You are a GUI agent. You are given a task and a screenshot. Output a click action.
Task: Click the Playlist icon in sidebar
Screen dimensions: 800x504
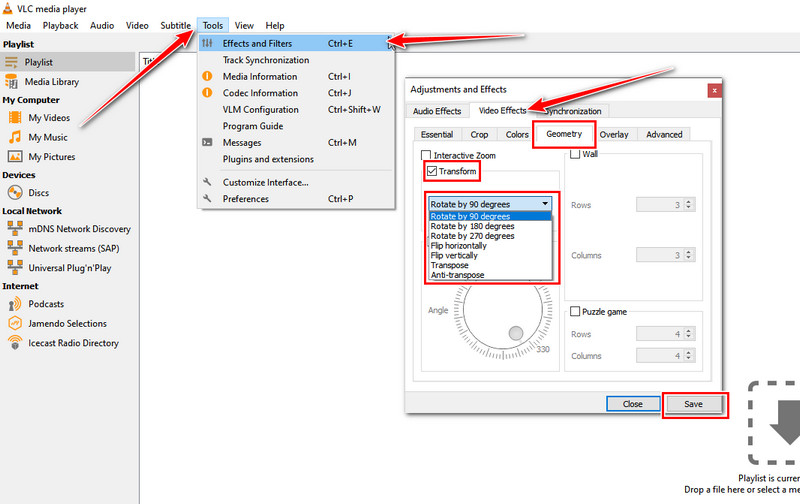point(11,62)
